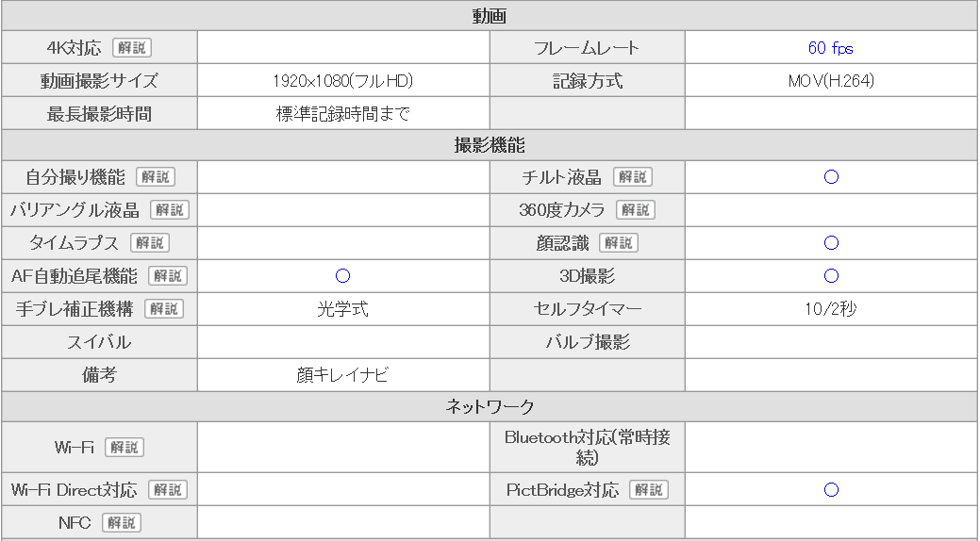
Task: Click the ネットワーク section header
Action: (x=490, y=406)
